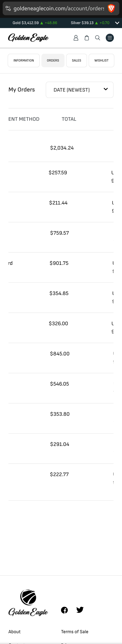Open the Date (Newest) sort dropdown
Viewport: 122px width, 644px height.
[x=79, y=90]
